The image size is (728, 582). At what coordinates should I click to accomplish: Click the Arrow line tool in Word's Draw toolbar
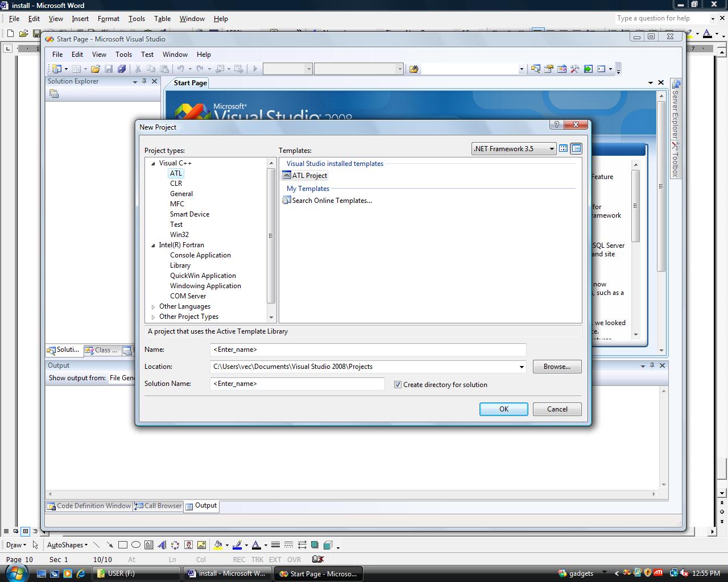tap(109, 544)
